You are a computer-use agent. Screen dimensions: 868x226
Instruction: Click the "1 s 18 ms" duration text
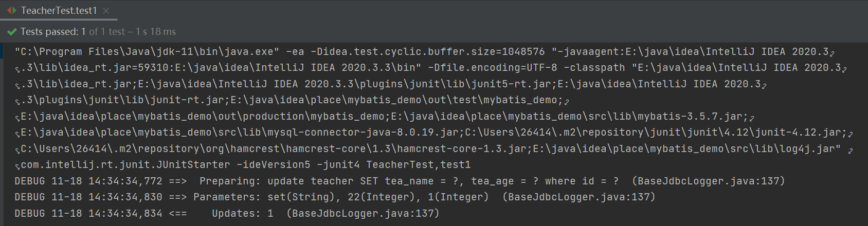click(156, 32)
